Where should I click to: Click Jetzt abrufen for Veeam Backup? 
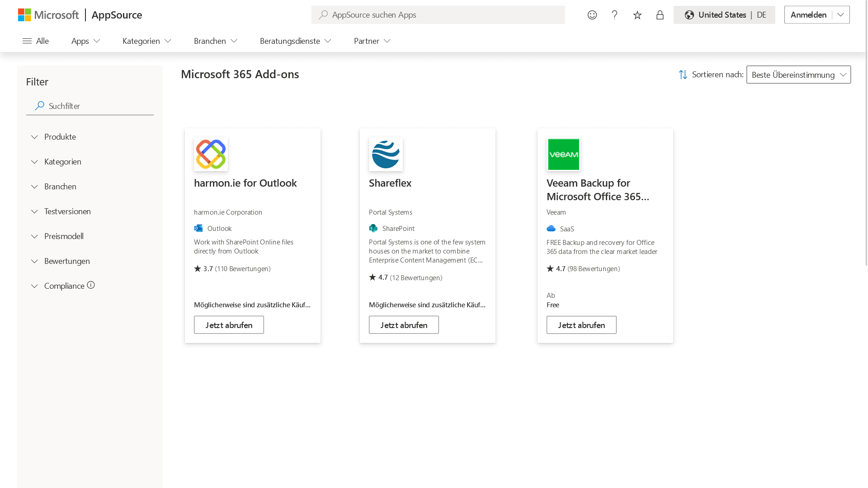[x=581, y=325]
